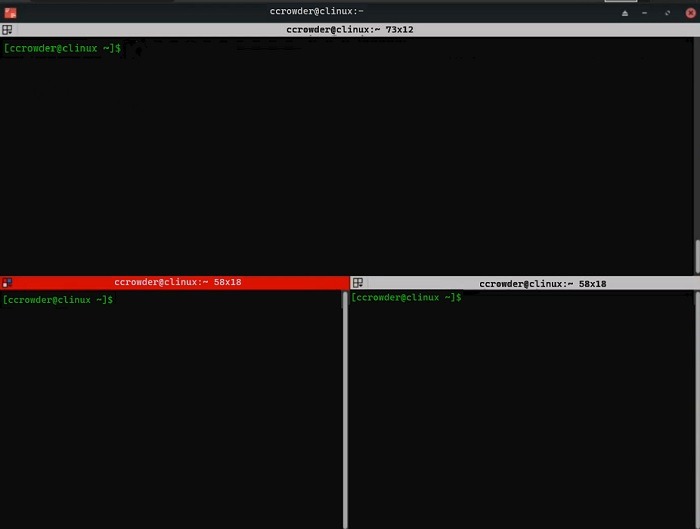Viewport: 700px width, 529px height.
Task: Focus the prompt in bottom-right terminal
Action: [406, 297]
